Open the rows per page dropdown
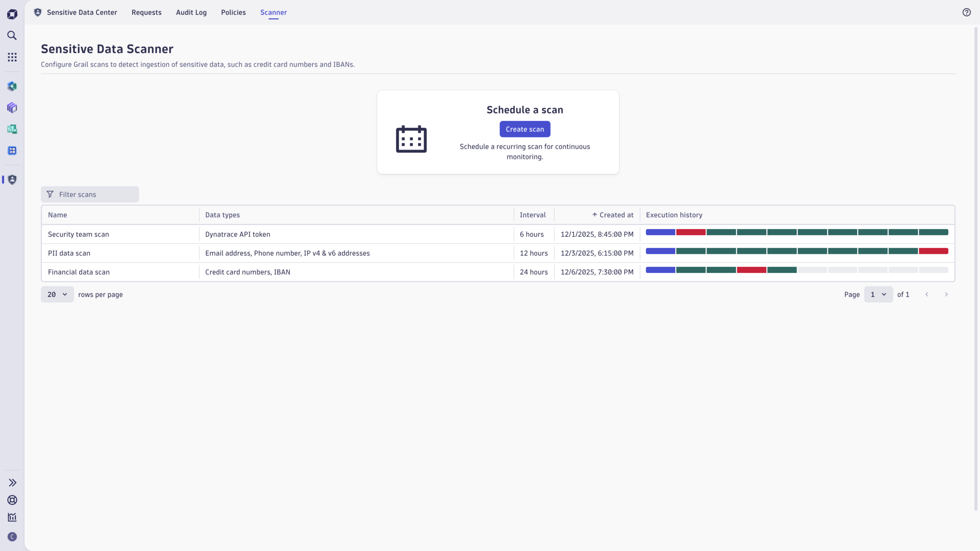The width and height of the screenshot is (980, 551). point(57,294)
